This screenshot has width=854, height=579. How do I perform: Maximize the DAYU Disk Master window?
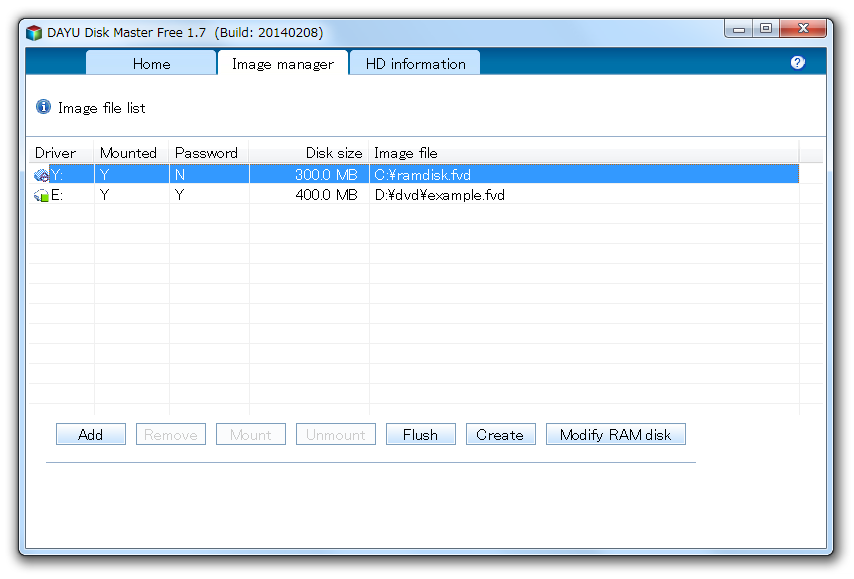(766, 28)
